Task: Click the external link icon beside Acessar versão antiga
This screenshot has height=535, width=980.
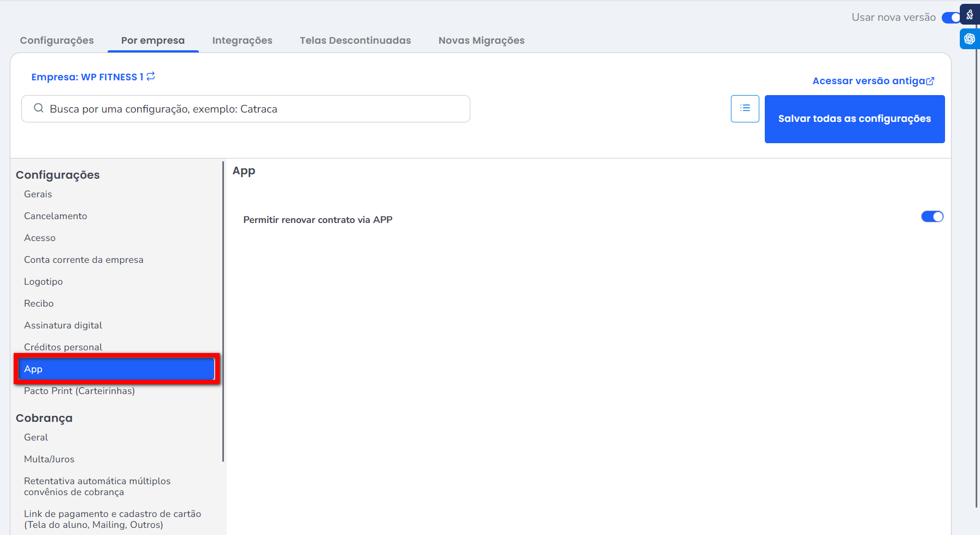Action: point(930,81)
